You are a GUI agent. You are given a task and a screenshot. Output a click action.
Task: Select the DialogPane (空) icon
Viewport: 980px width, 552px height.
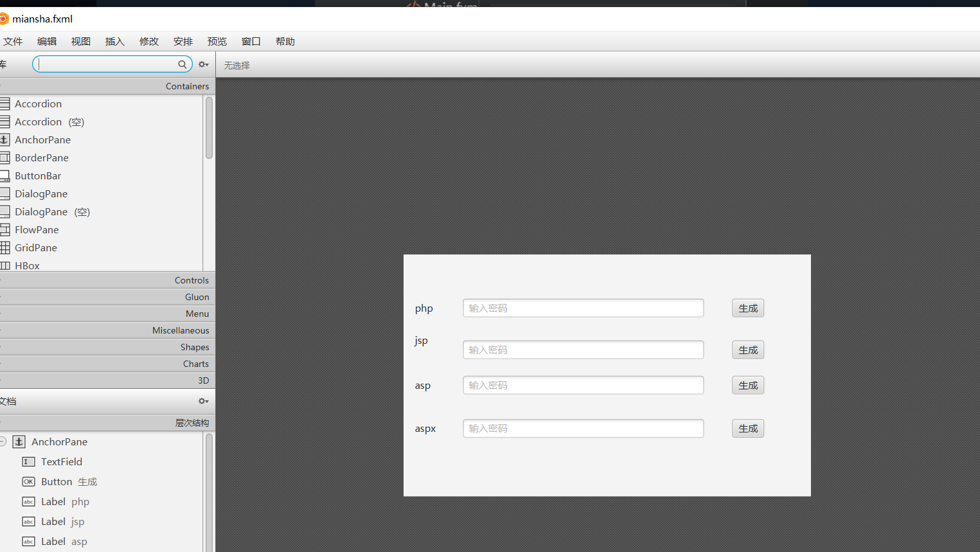[5, 211]
